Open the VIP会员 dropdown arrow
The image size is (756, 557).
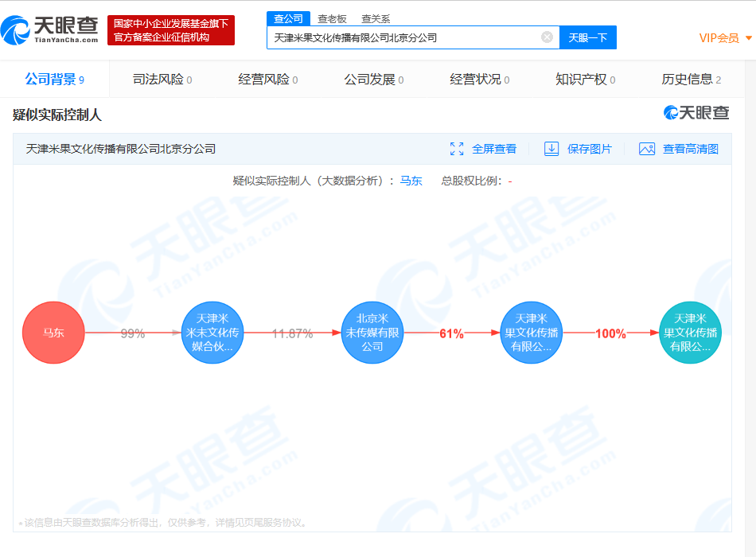[748, 38]
